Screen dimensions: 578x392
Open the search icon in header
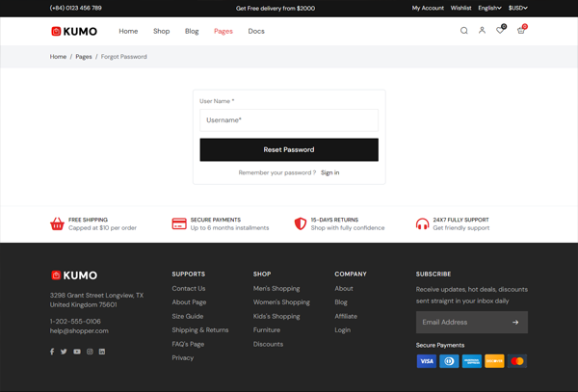[463, 31]
